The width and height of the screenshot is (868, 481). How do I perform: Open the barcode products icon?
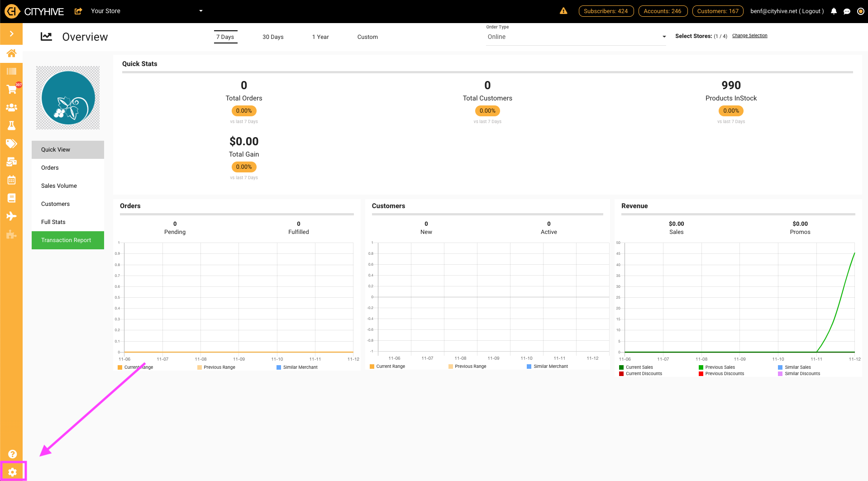click(12, 71)
